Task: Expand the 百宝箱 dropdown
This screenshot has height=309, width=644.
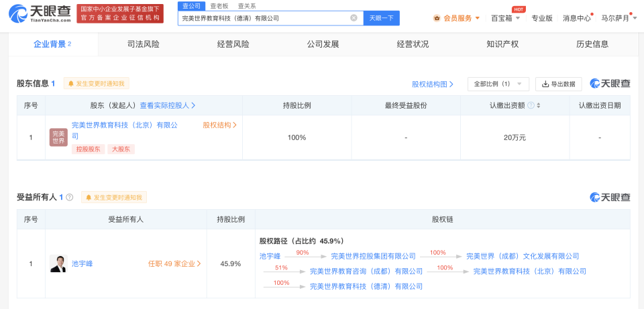Action: (x=517, y=18)
